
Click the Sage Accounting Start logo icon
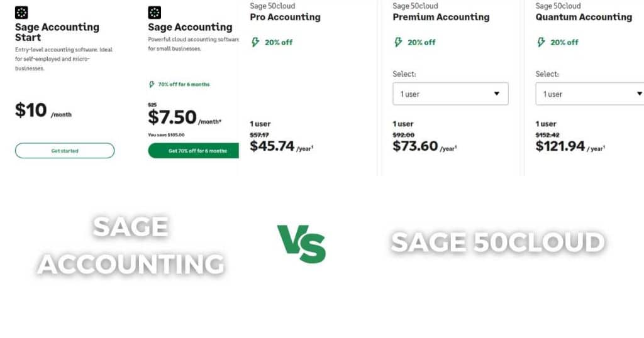[21, 13]
